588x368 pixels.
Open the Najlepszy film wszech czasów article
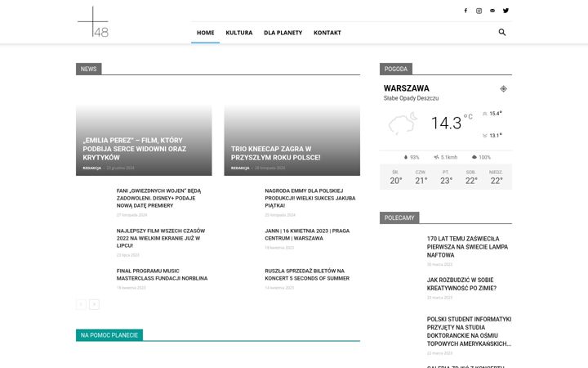coord(161,238)
